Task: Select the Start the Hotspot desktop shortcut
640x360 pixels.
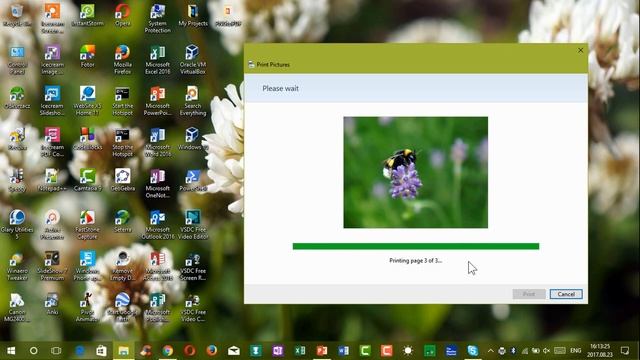Action: click(122, 101)
